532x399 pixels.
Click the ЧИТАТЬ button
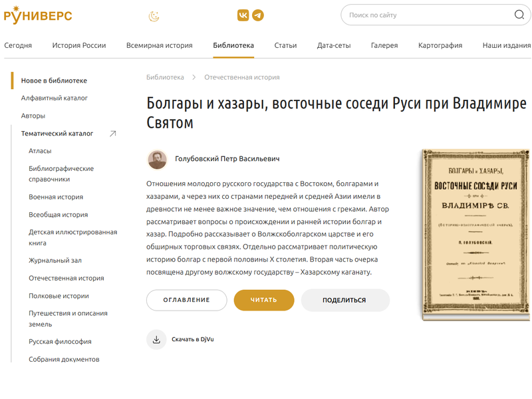tap(264, 301)
